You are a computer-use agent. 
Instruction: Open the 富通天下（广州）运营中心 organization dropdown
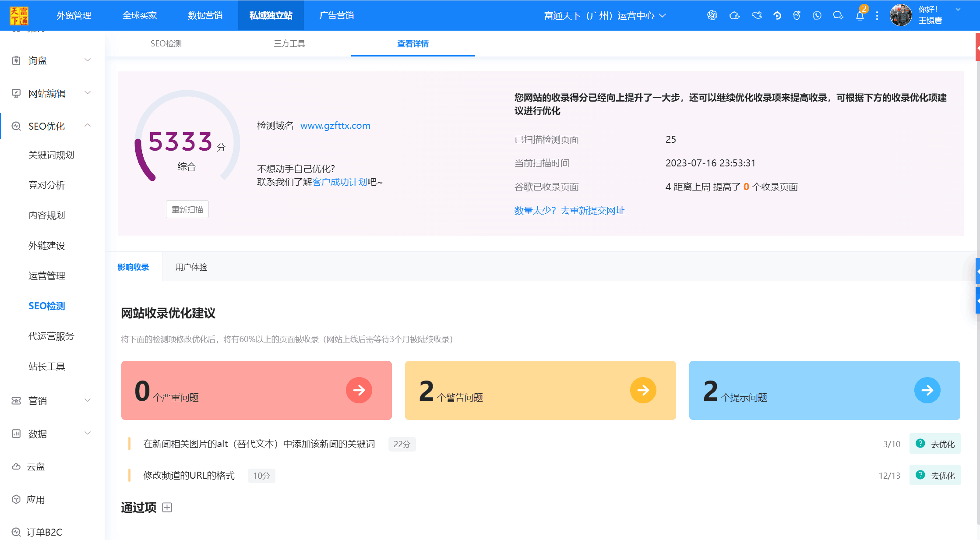[605, 16]
